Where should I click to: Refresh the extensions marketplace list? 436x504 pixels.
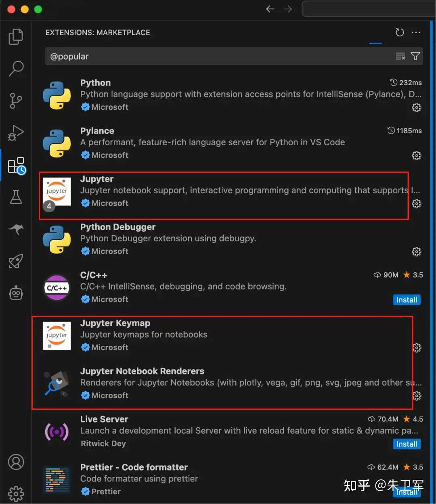(x=400, y=33)
